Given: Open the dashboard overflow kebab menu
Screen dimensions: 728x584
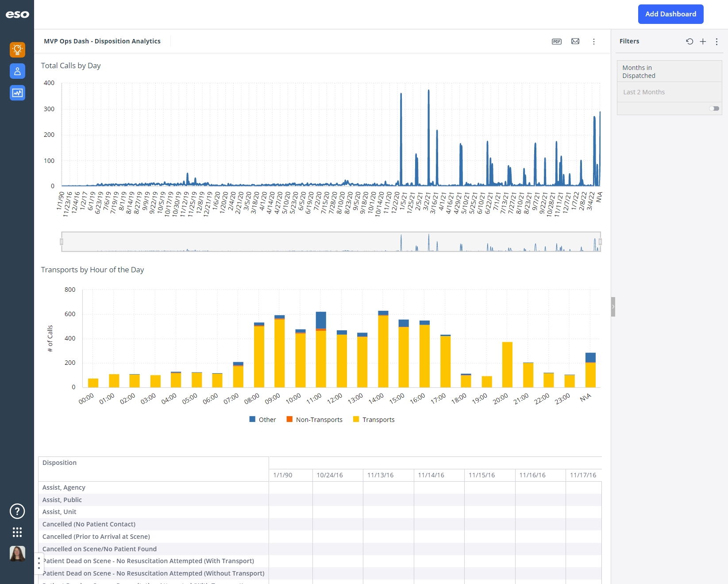Looking at the screenshot, I should [x=594, y=41].
